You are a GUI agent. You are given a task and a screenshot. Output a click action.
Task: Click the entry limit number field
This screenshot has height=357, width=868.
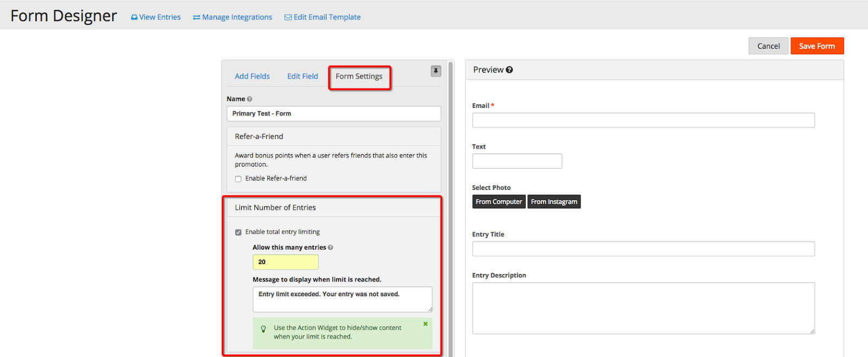click(285, 262)
